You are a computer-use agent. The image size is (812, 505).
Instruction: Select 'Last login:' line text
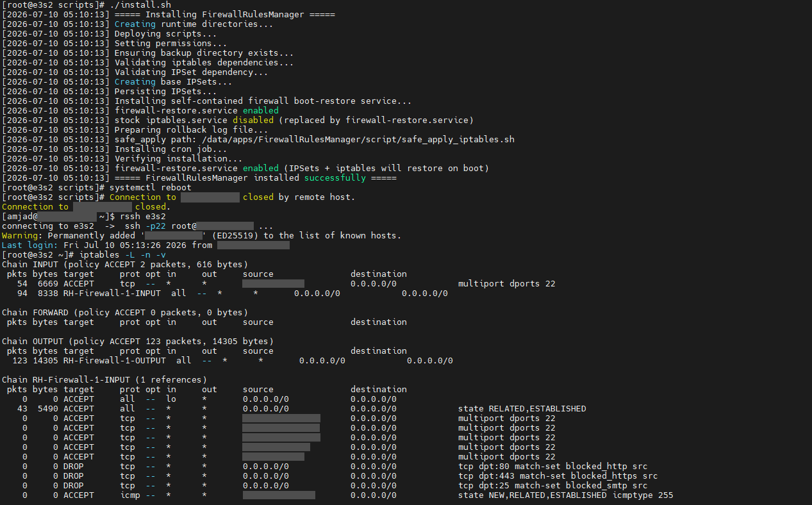(x=145, y=245)
